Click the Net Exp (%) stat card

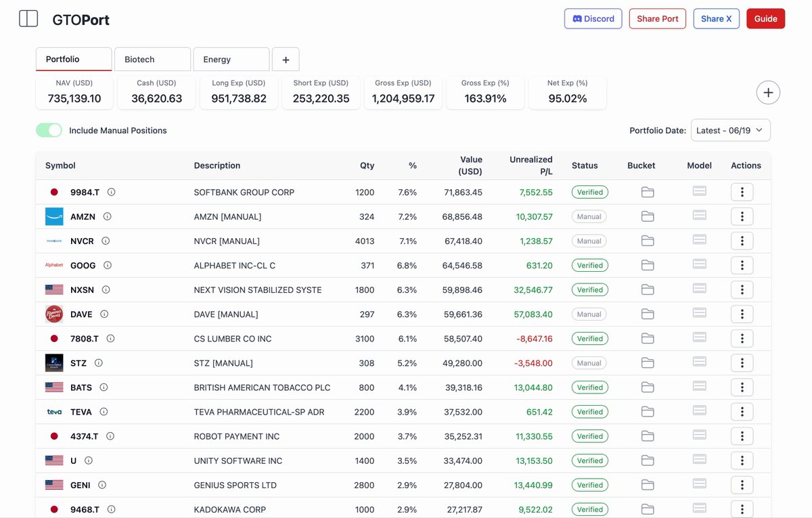pyautogui.click(x=567, y=93)
